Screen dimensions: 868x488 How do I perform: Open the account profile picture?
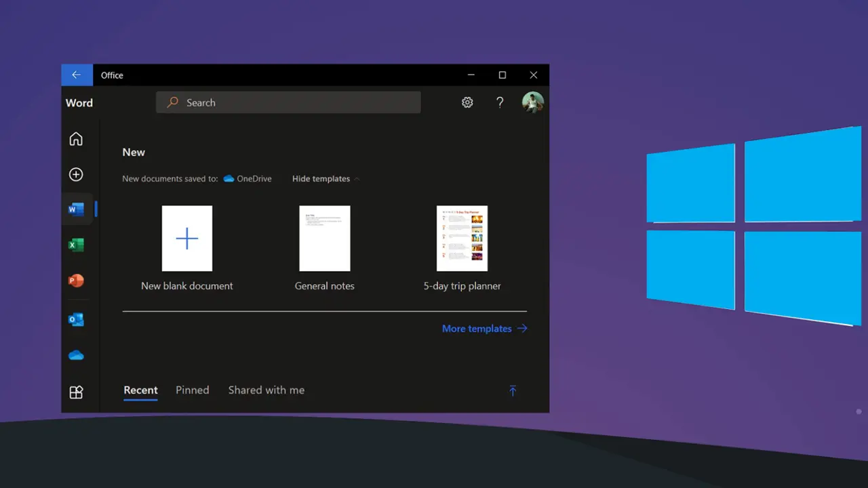point(532,102)
